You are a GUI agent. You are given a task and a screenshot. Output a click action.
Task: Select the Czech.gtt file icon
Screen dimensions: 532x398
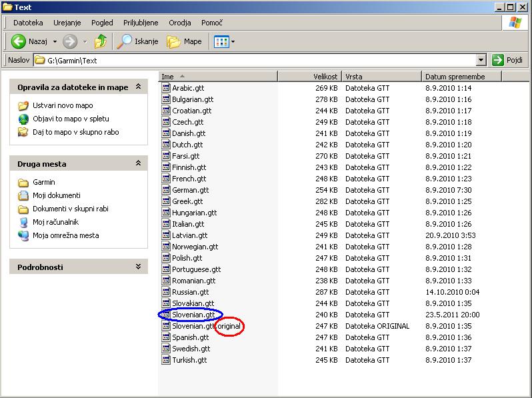click(166, 122)
